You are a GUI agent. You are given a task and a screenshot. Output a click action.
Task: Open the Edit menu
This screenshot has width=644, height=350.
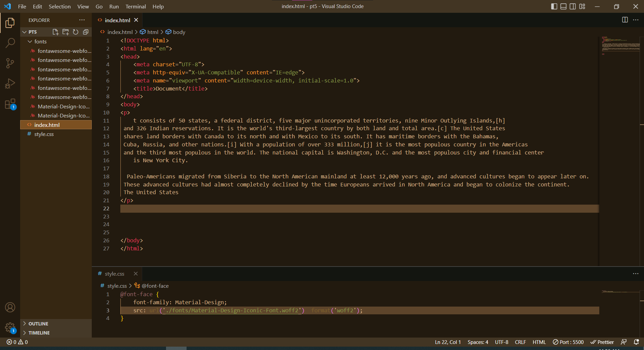pyautogui.click(x=37, y=6)
